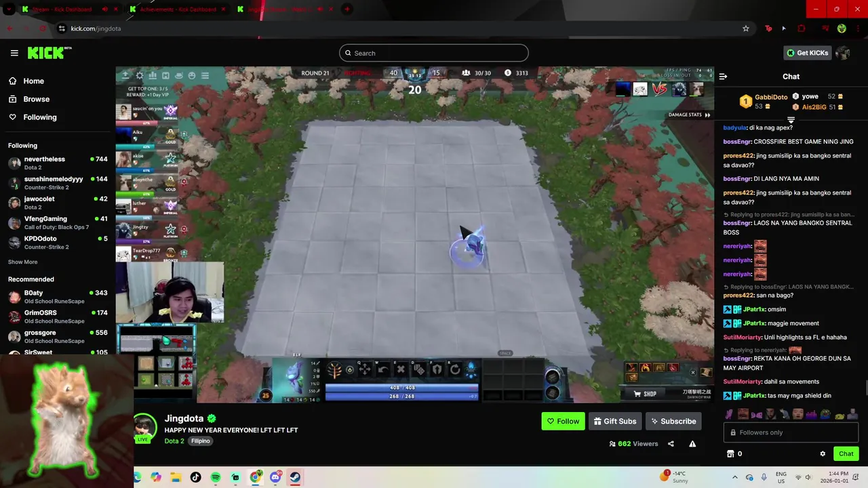Click the in-game upload arrow icon
The image size is (868, 488).
click(126, 75)
